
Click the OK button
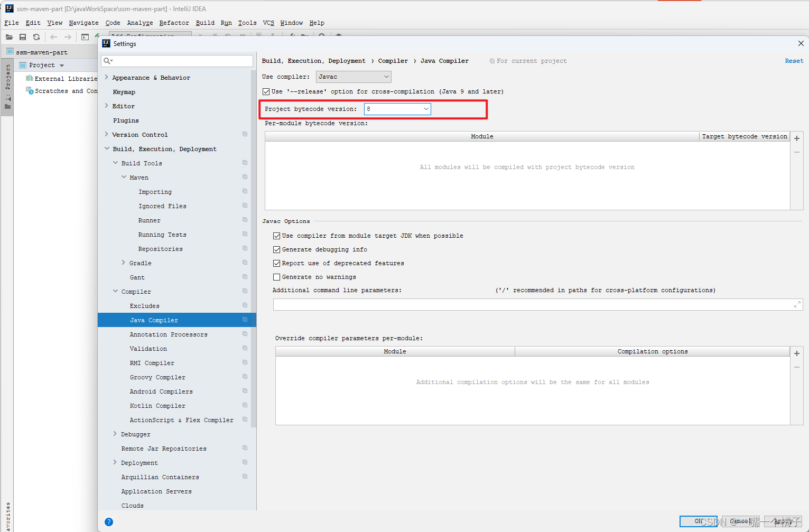699,521
